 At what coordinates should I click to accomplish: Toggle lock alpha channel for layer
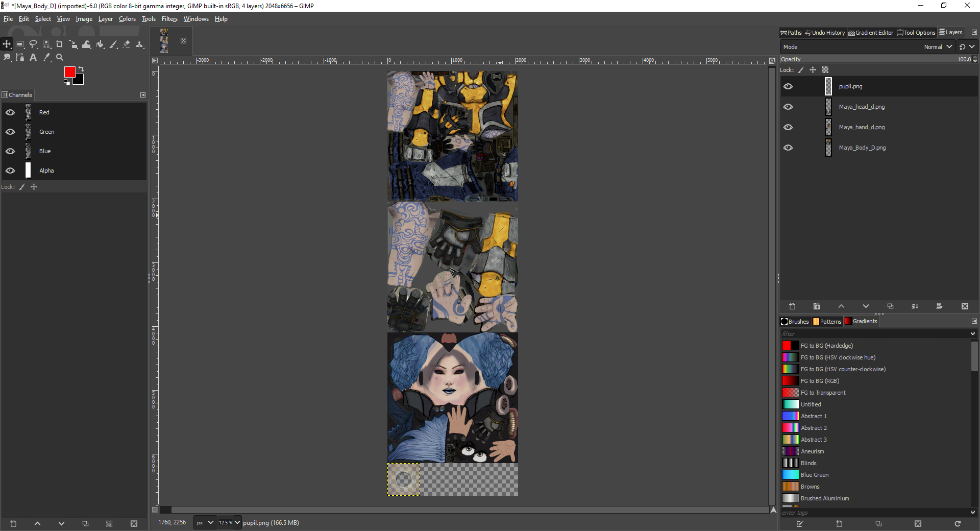[x=825, y=70]
